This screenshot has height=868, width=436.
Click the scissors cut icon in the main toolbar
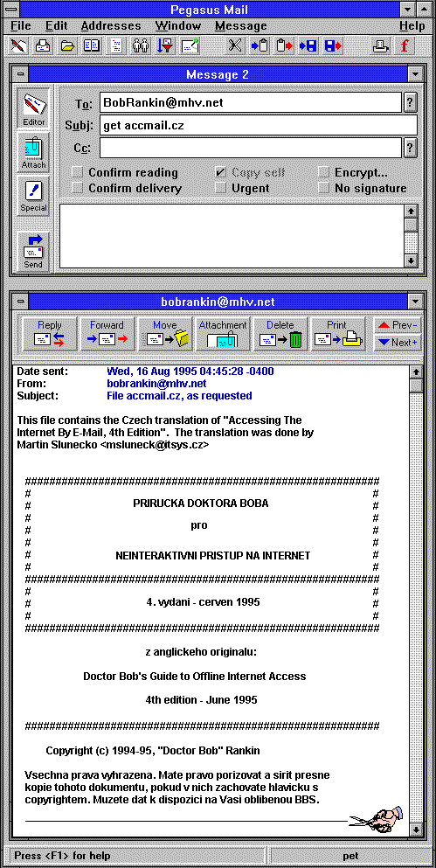pyautogui.click(x=235, y=46)
